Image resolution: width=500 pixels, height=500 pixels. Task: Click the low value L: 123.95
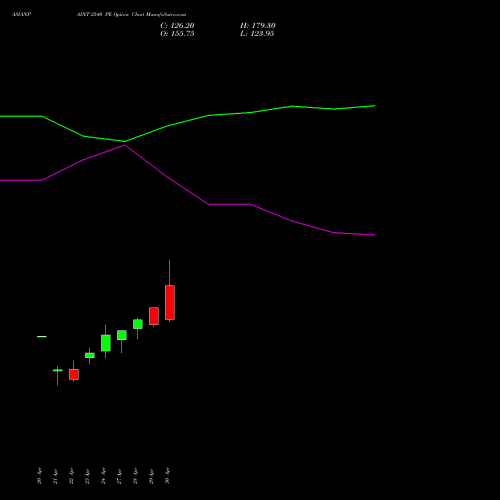(257, 34)
